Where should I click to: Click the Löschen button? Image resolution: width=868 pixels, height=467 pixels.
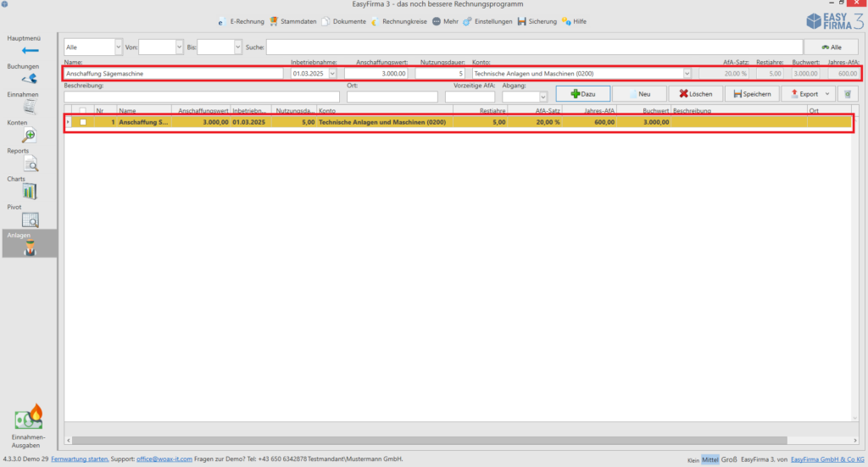coord(696,94)
